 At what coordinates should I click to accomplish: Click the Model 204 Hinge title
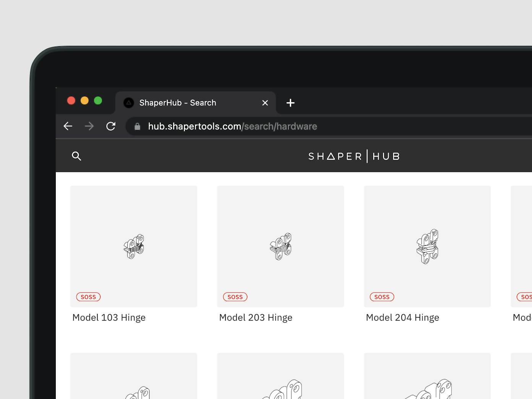402,318
